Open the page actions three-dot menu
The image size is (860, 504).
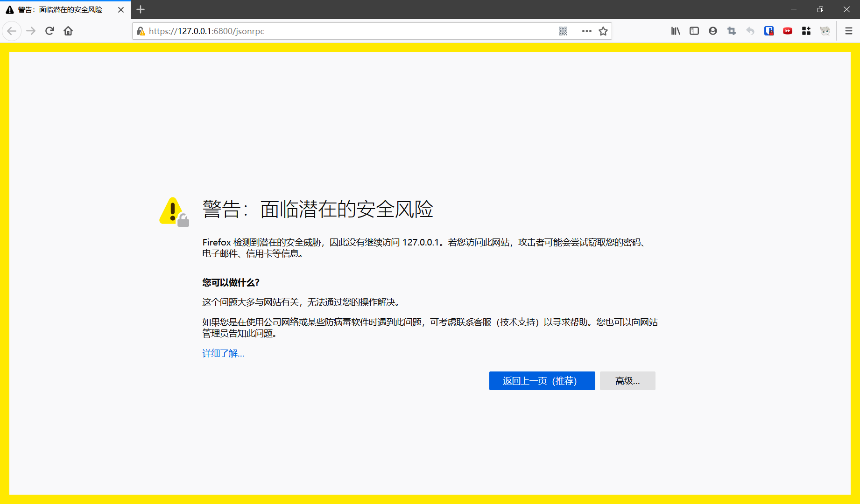pos(587,31)
